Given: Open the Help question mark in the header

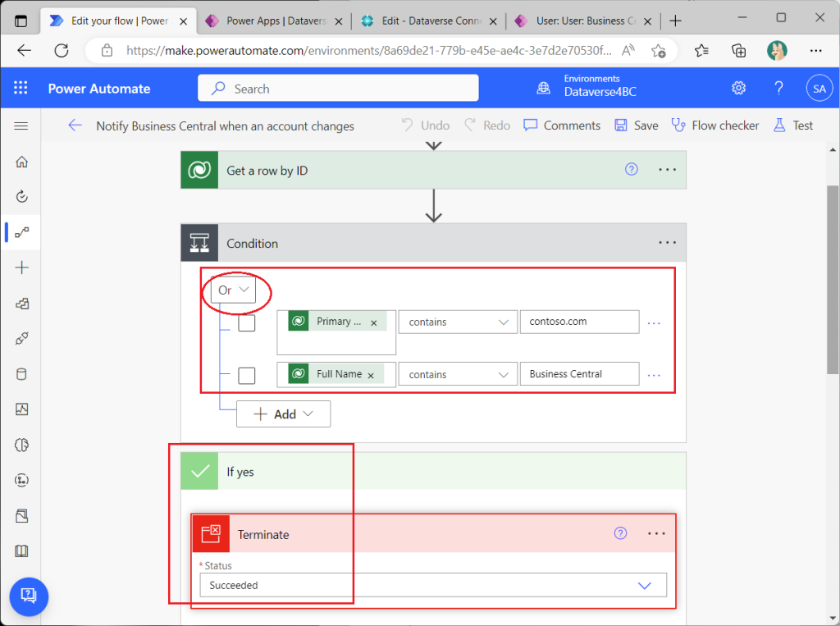Looking at the screenshot, I should (x=779, y=88).
